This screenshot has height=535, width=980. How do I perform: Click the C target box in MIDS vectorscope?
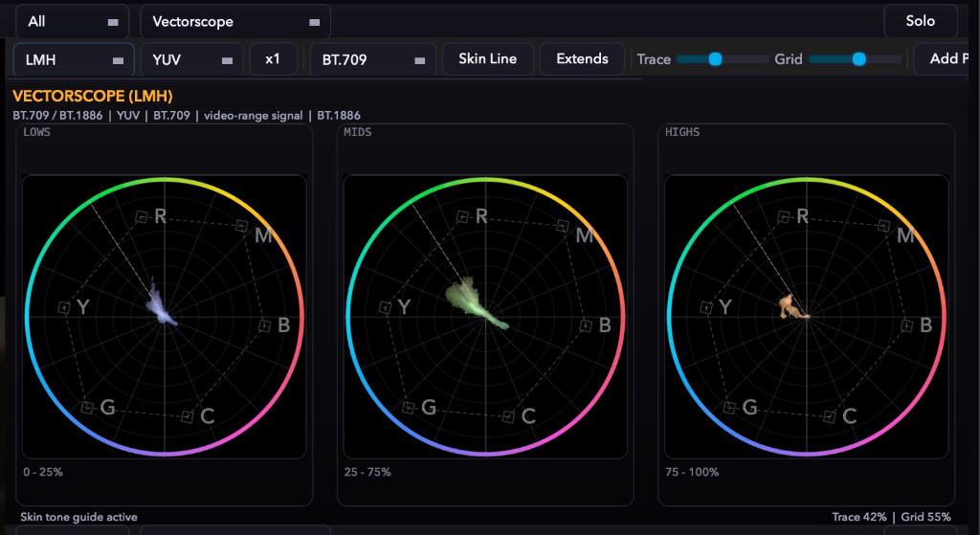508,417
